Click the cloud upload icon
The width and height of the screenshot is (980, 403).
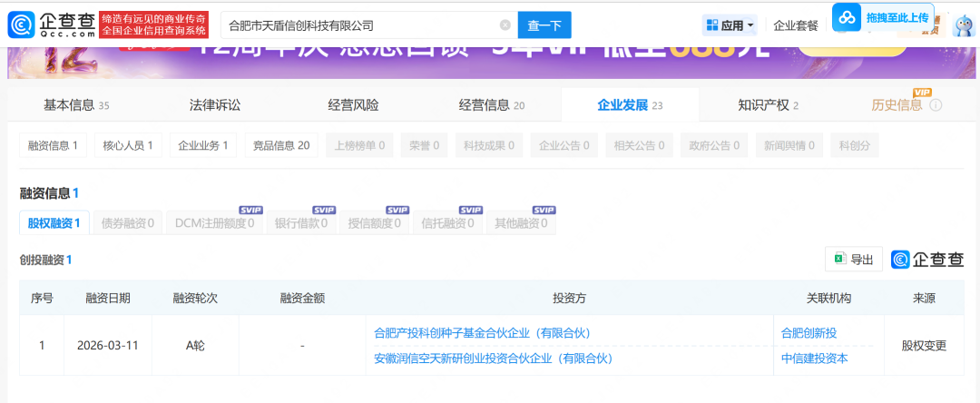click(847, 18)
